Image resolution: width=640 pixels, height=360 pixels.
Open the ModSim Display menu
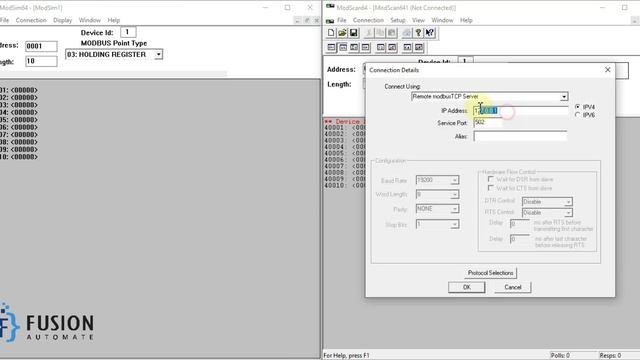point(62,20)
